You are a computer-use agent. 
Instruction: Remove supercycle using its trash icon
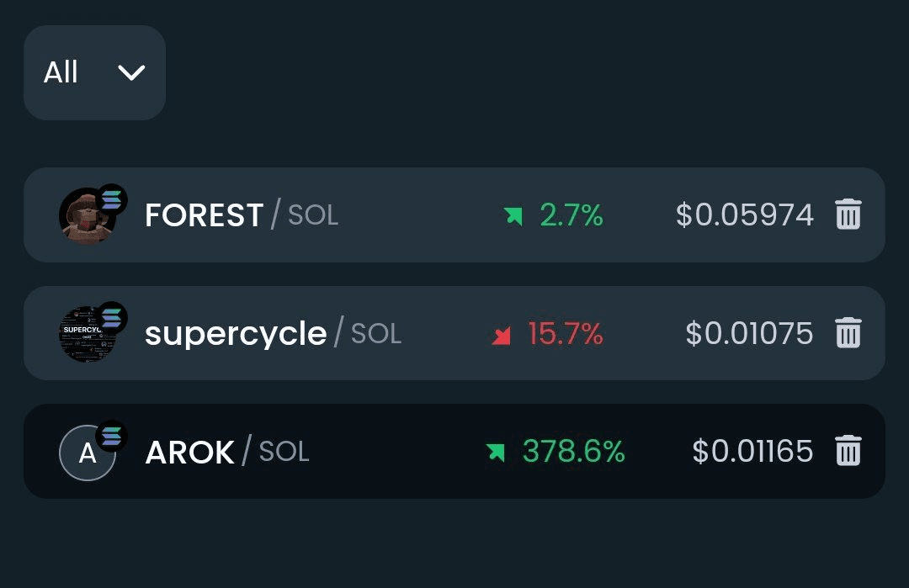(848, 332)
